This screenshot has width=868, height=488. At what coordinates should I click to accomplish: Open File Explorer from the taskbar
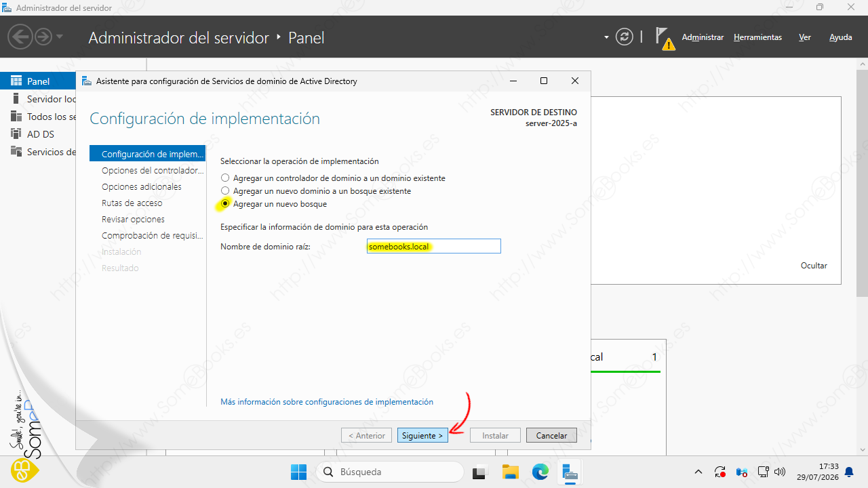(x=510, y=472)
